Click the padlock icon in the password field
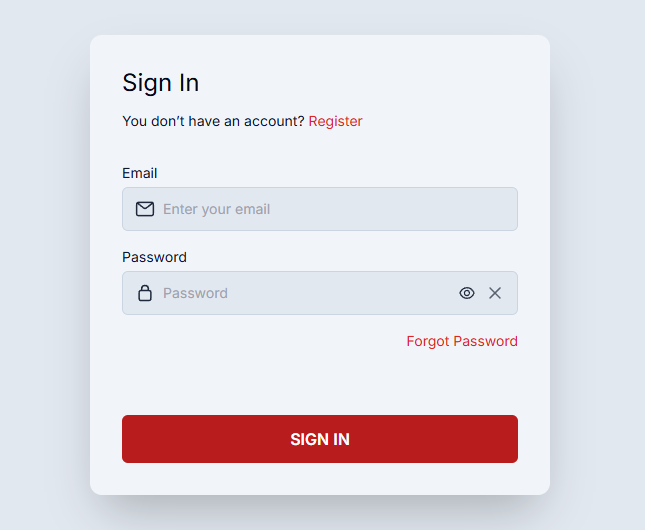The image size is (645, 530). 145,293
